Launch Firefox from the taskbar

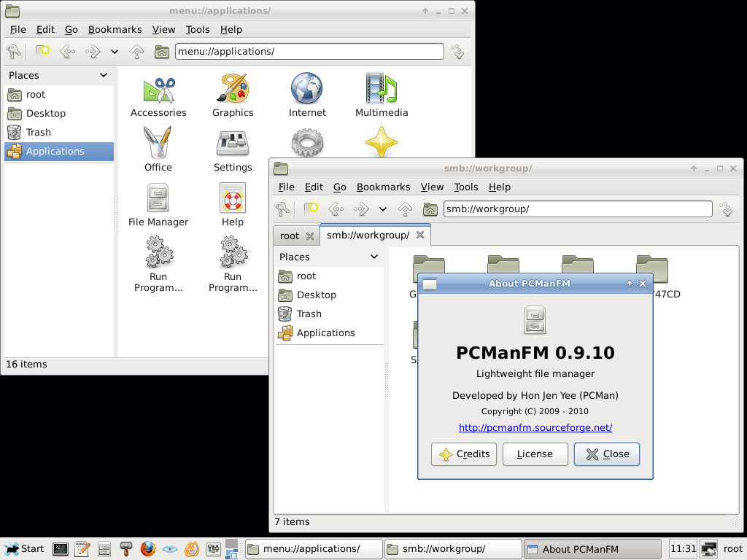click(148, 548)
